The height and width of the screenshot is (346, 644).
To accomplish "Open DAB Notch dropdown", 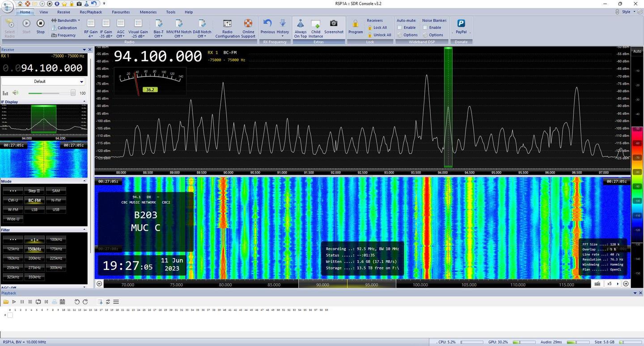I will coord(202,28).
